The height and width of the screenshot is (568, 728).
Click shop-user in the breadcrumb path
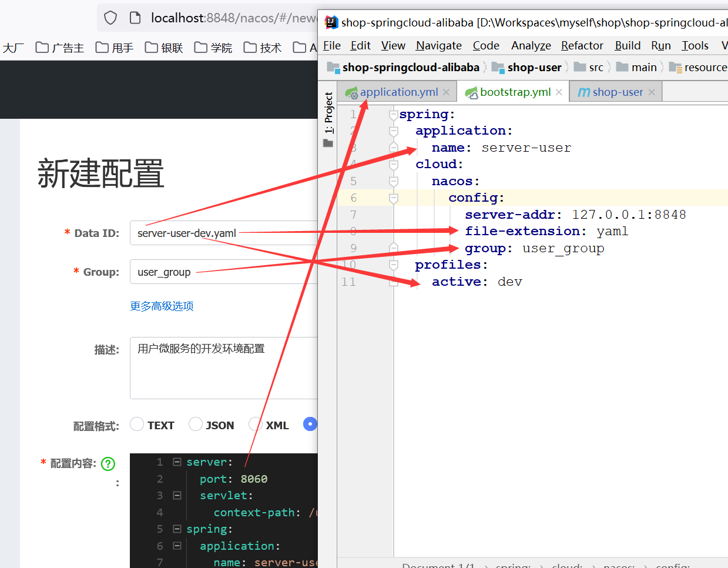pyautogui.click(x=534, y=68)
